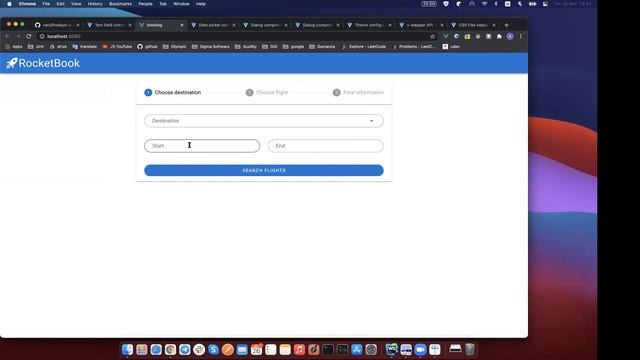Image resolution: width=640 pixels, height=360 pixels.
Task: Open Finder from the dock
Action: point(127,350)
